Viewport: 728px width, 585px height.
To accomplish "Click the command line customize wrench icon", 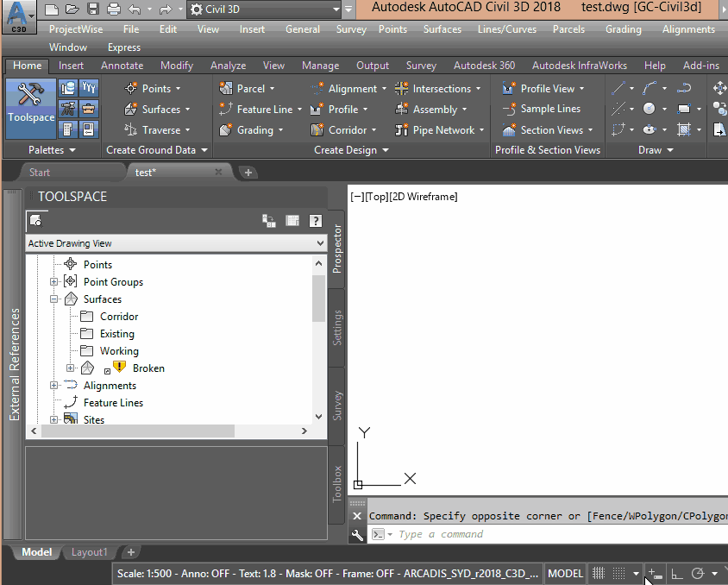I will pos(357,535).
